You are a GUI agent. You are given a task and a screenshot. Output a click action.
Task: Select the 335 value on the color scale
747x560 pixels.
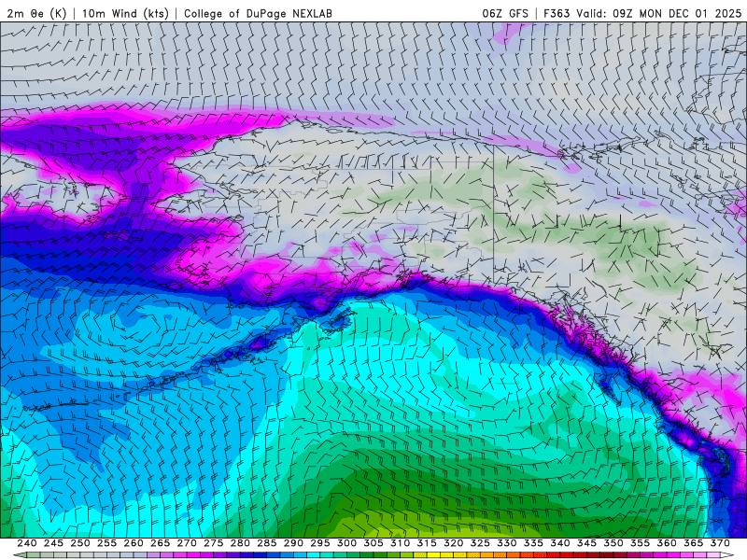point(533,543)
